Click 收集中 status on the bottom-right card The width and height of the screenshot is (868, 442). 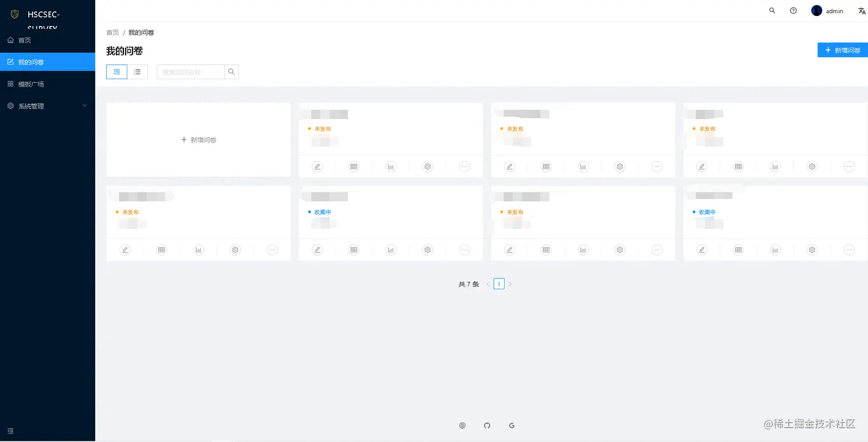[x=707, y=212]
